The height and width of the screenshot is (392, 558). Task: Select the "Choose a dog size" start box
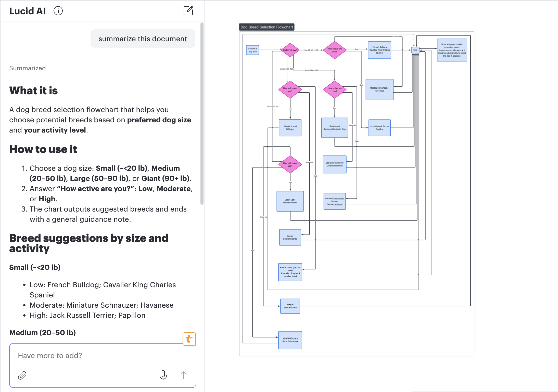(252, 50)
